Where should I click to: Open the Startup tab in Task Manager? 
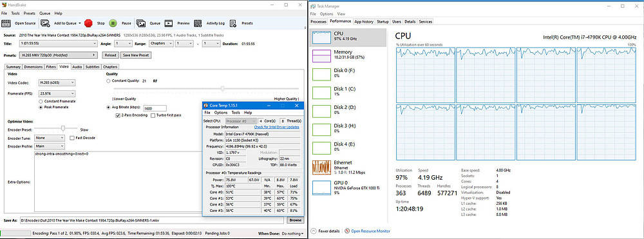(x=383, y=21)
